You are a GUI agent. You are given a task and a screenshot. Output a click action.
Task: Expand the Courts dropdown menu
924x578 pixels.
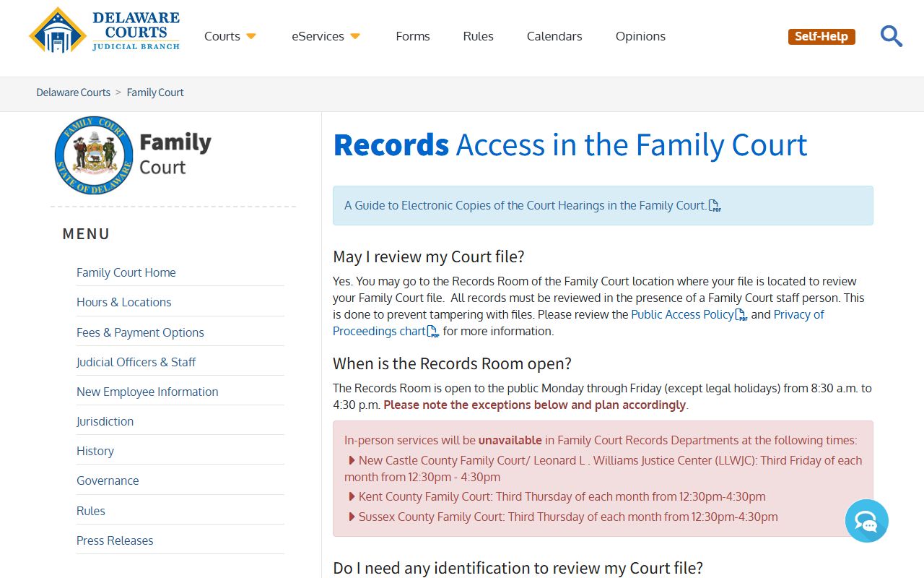tap(230, 36)
